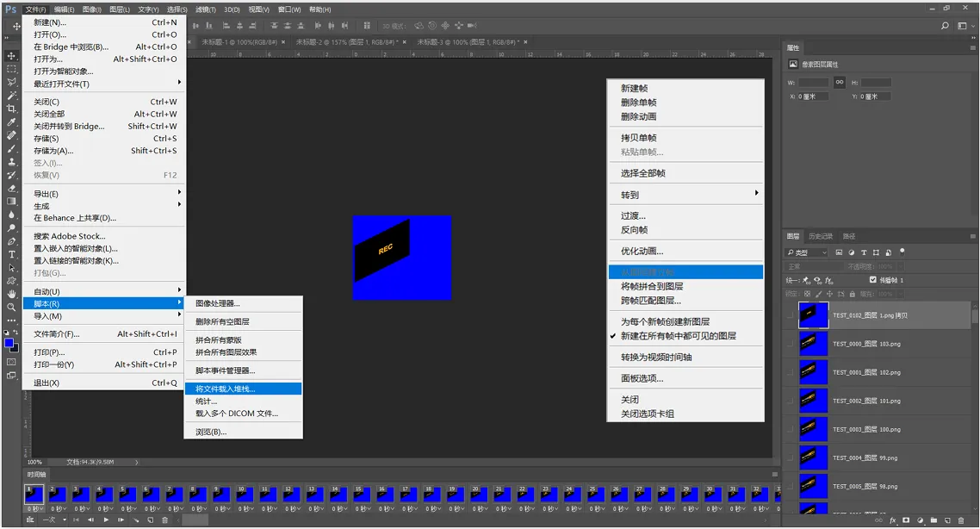Image resolution: width=980 pixels, height=529 pixels.
Task: Click 将帧拼合到图层 in timeline menu
Action: [x=685, y=286]
